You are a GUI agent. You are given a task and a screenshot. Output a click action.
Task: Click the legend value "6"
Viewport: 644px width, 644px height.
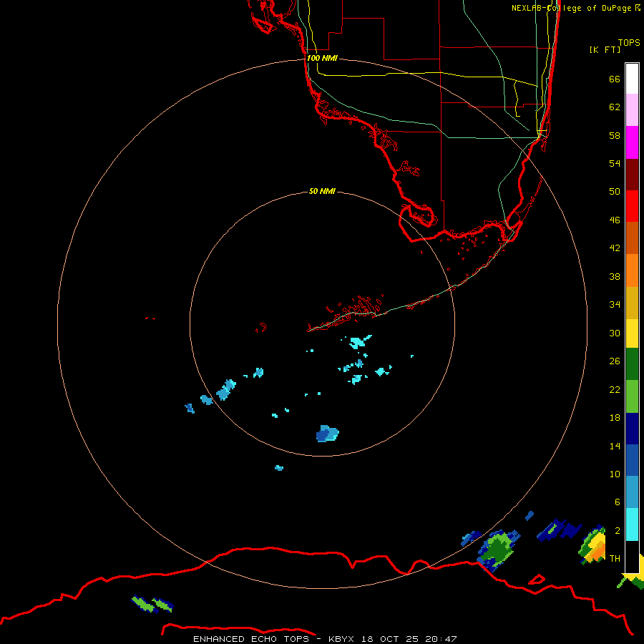[x=617, y=502]
